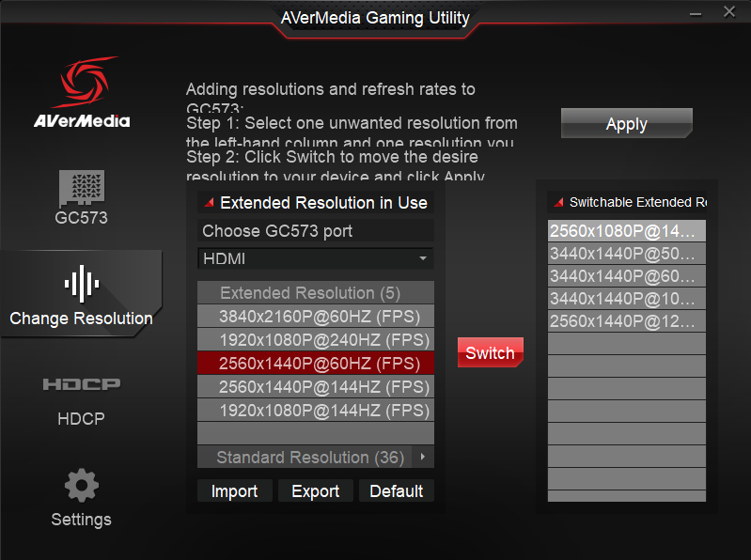
Task: Open the GC573 capture card icon
Action: (81, 186)
